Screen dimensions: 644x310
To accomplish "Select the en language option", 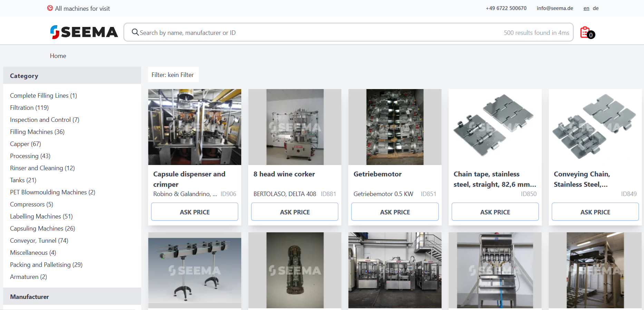I will (586, 8).
